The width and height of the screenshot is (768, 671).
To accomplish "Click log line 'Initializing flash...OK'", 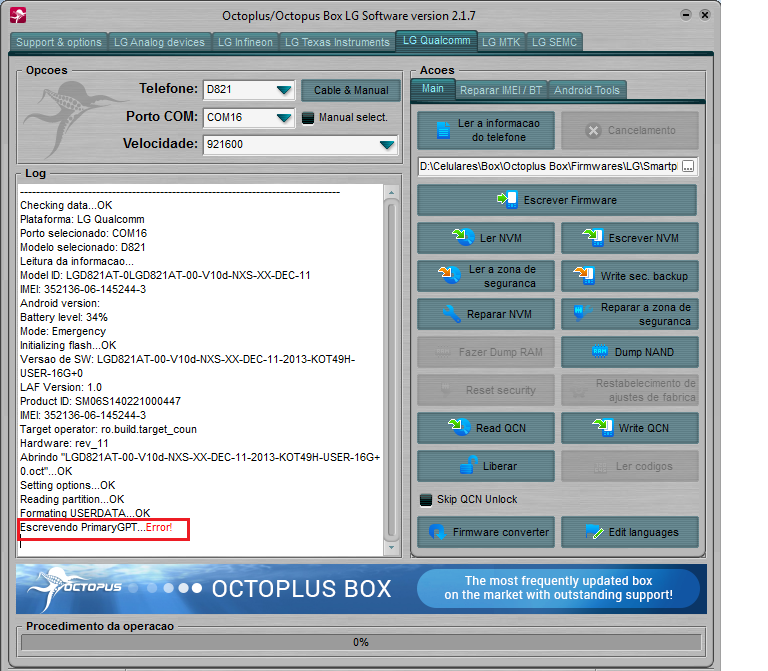I will tap(68, 345).
